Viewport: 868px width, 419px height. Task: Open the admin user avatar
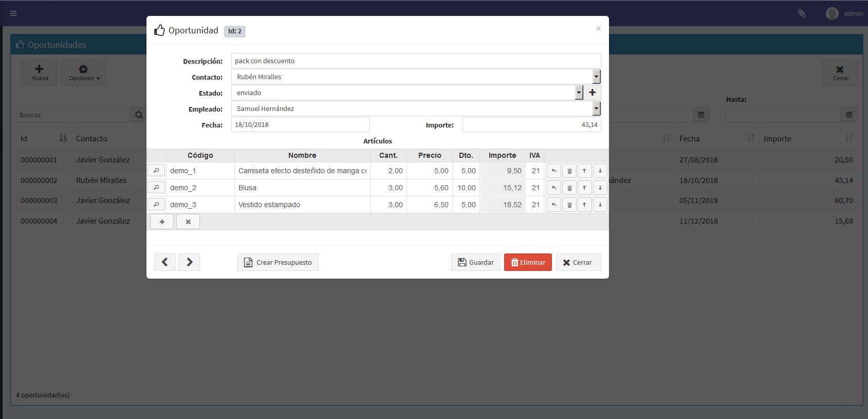(832, 13)
